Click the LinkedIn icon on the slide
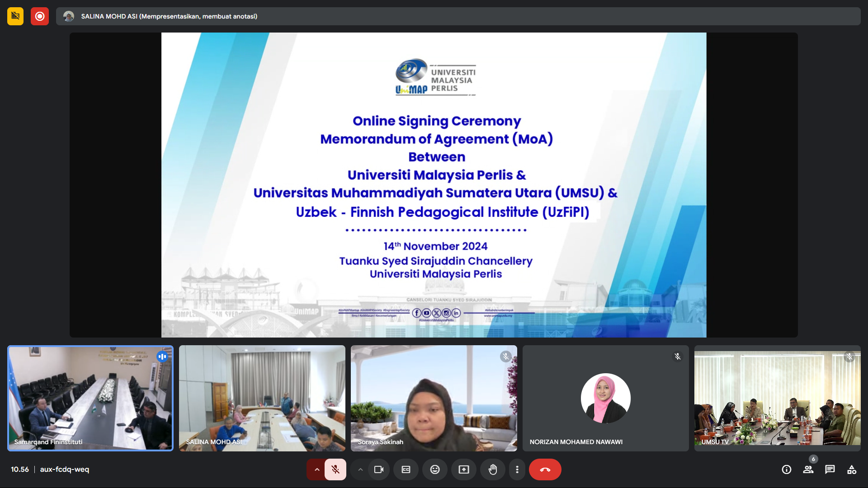 tap(456, 313)
